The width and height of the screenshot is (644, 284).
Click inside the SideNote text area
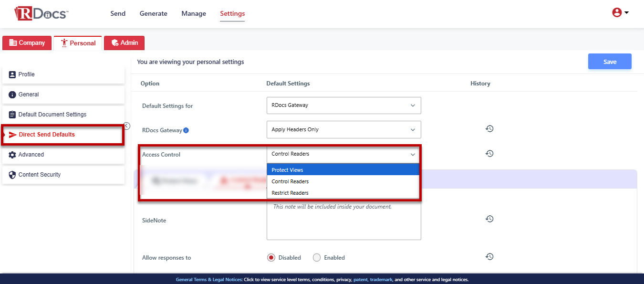point(343,222)
